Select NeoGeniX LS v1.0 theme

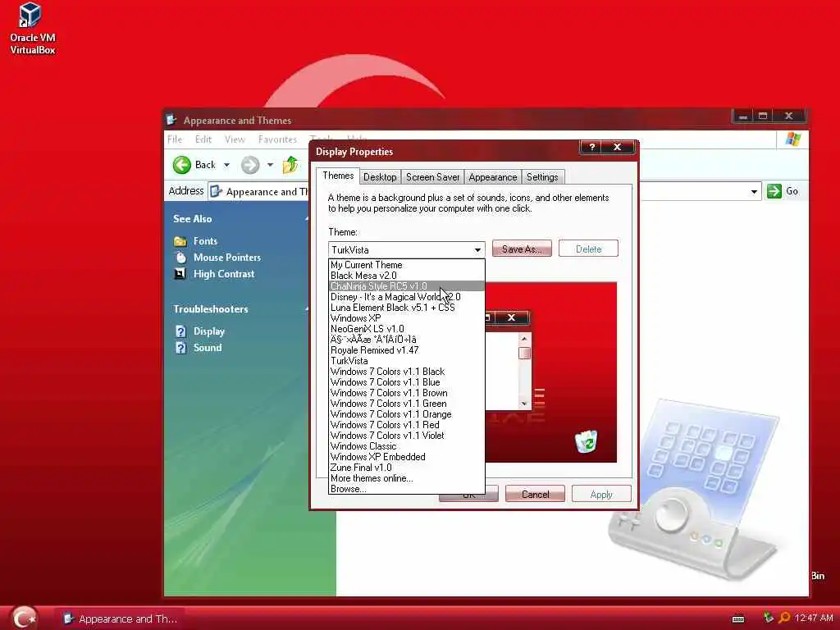click(x=407, y=329)
